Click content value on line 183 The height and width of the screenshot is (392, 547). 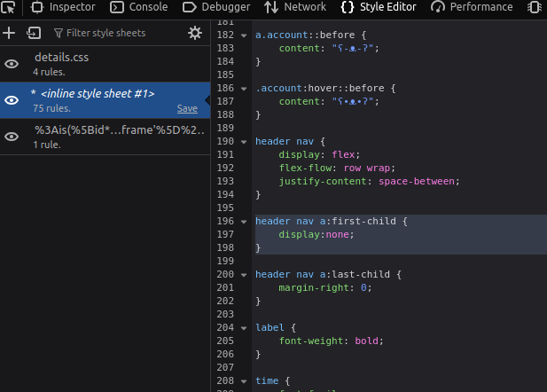353,48
